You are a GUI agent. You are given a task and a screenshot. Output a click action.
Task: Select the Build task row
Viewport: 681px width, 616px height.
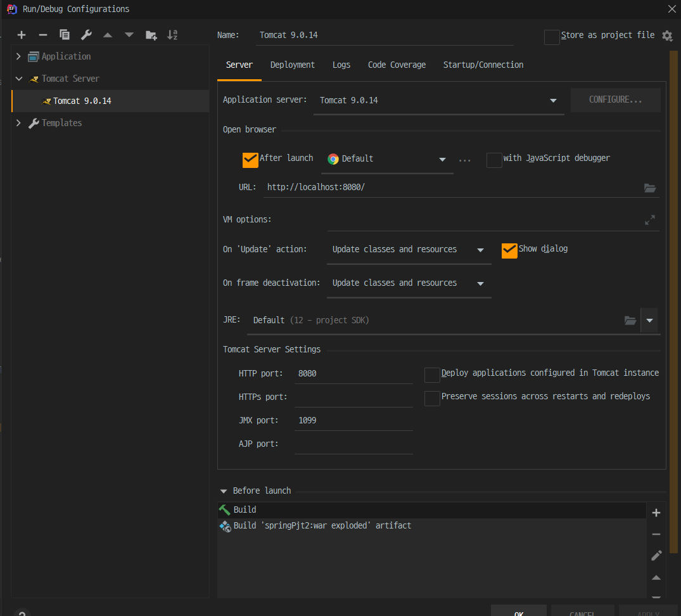431,510
